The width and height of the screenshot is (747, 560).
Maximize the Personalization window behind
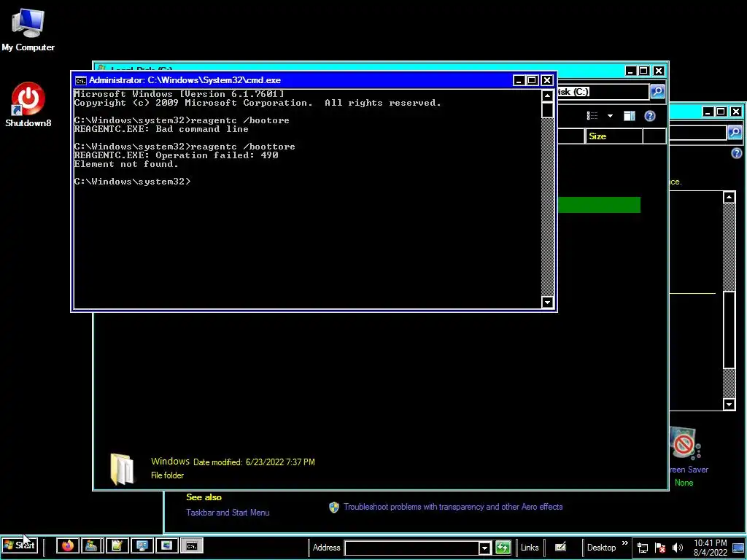(721, 112)
